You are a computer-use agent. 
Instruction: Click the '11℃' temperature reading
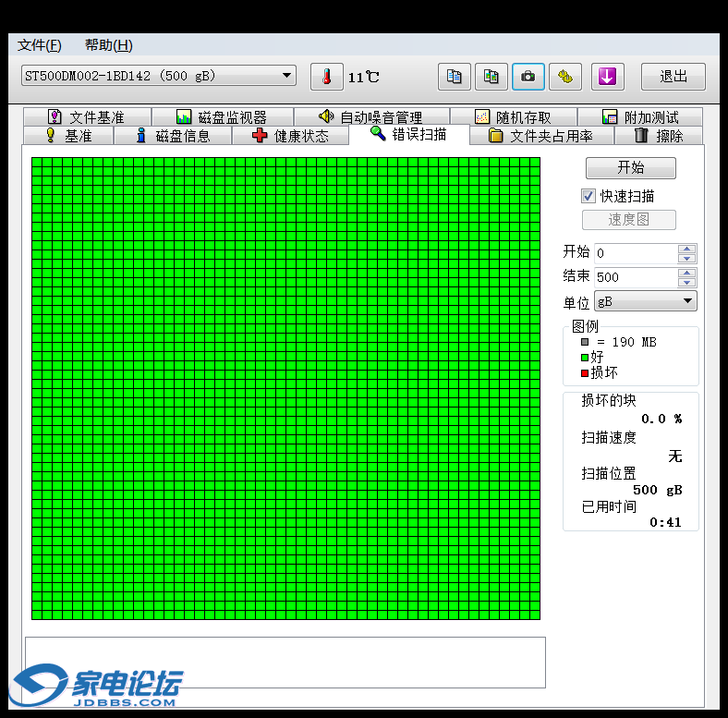[x=363, y=77]
